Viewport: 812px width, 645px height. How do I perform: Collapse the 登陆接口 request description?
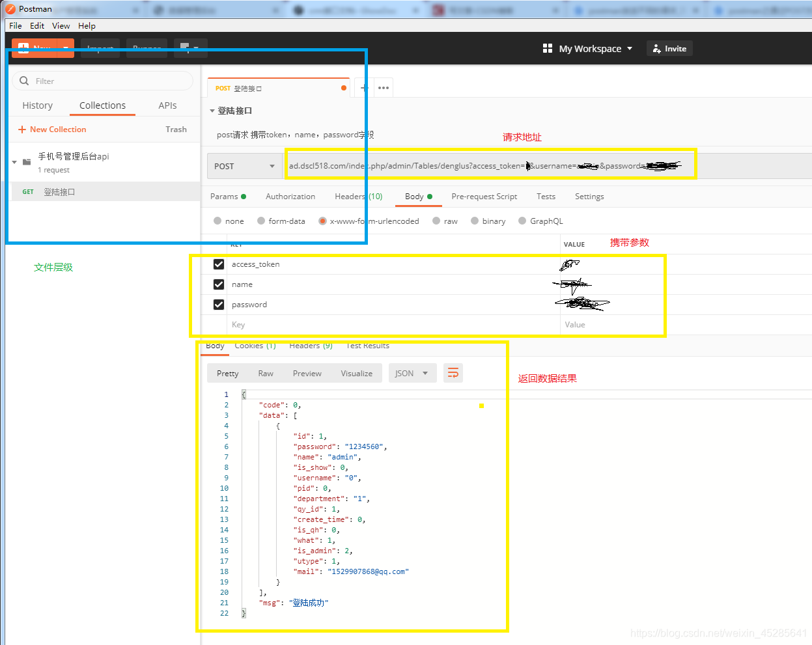click(x=212, y=111)
